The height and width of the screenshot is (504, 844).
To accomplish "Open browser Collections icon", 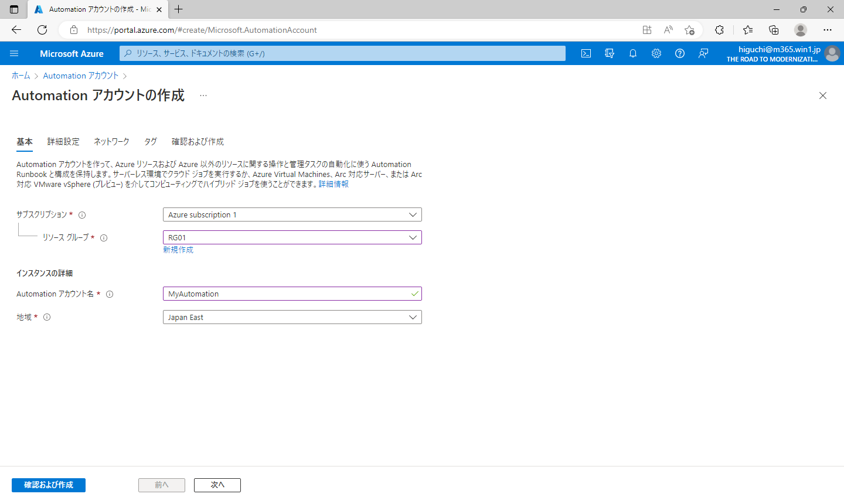I will pos(774,30).
